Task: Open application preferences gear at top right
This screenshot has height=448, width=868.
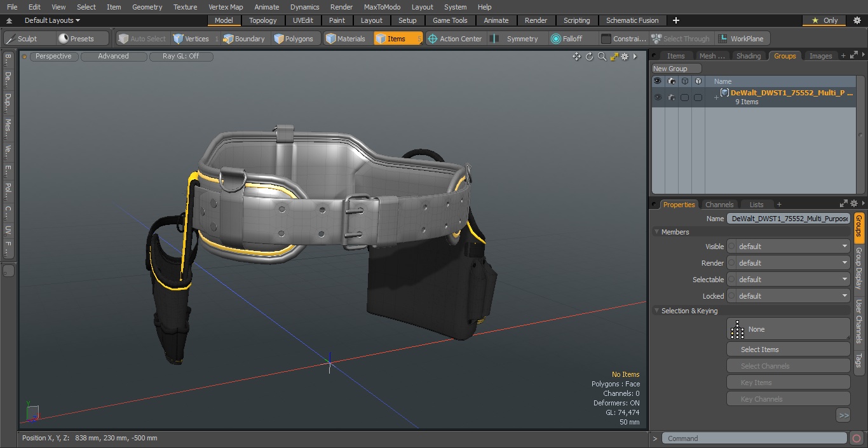Action: (857, 20)
